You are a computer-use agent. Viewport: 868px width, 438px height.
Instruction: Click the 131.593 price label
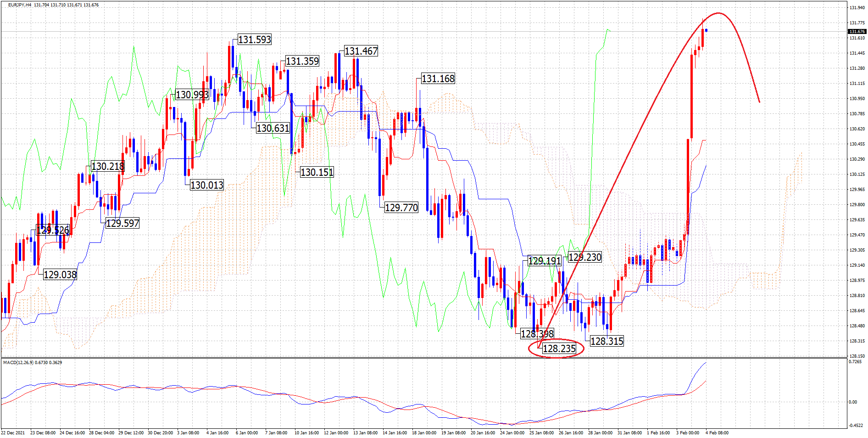(x=255, y=39)
